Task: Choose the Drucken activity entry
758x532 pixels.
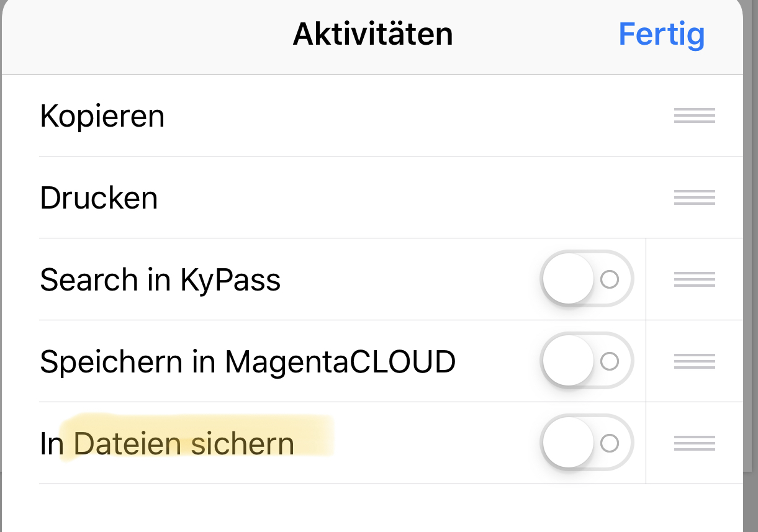Action: coord(99,199)
